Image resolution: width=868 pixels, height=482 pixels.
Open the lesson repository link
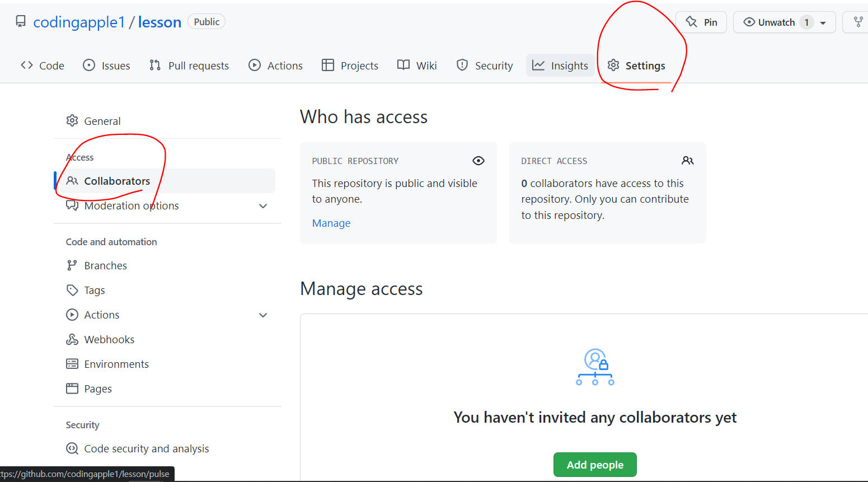click(x=159, y=22)
